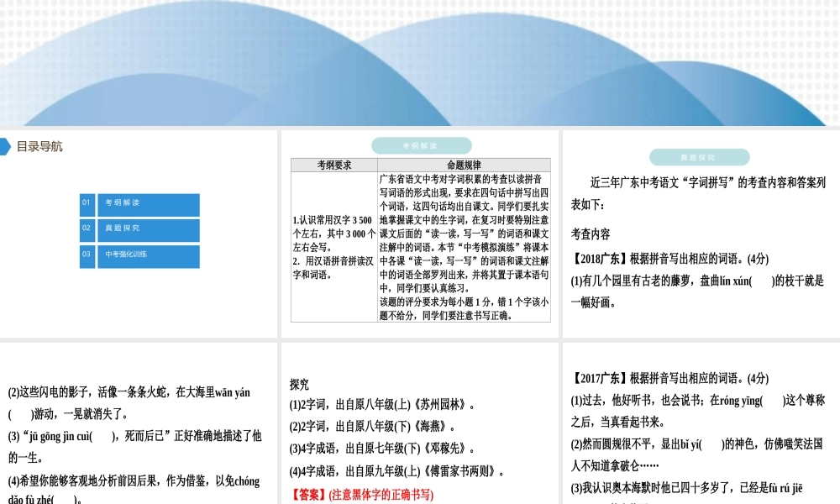Click the intro paragraph starting 近三年广东中考语文
The image size is (840, 504).
[698, 193]
